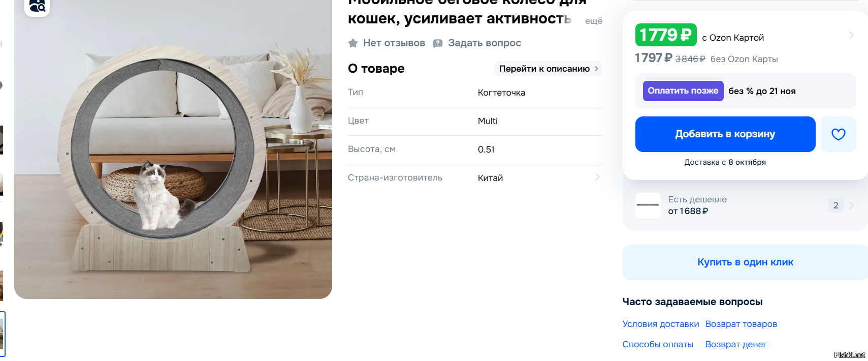Click the cheaper offer product thumbnail
868x361 pixels.
(648, 205)
